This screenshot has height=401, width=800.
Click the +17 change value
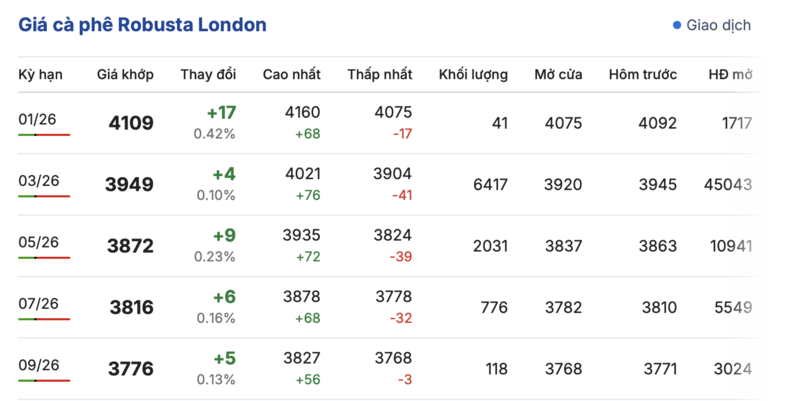click(x=221, y=113)
